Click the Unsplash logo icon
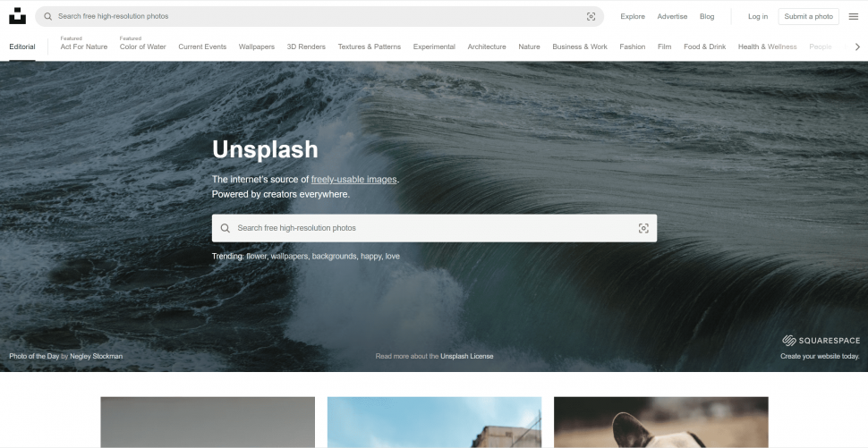This screenshot has height=448, width=868. 17,16
